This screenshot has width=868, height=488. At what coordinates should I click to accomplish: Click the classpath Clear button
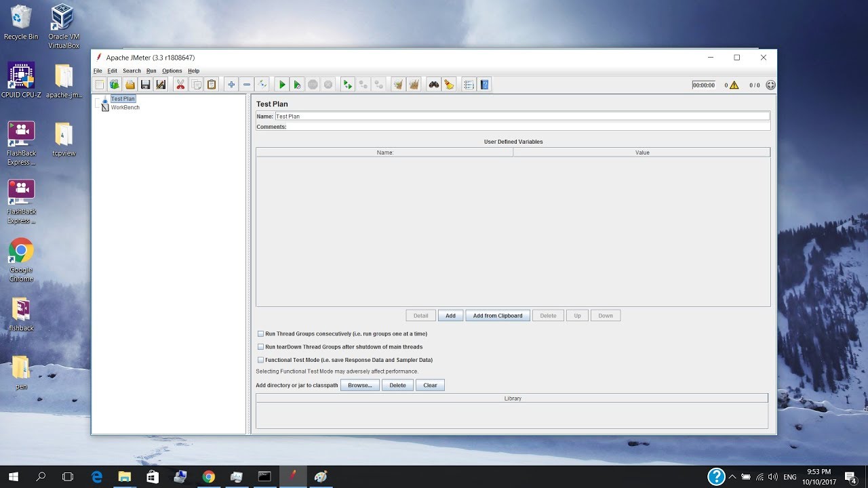pyautogui.click(x=430, y=385)
